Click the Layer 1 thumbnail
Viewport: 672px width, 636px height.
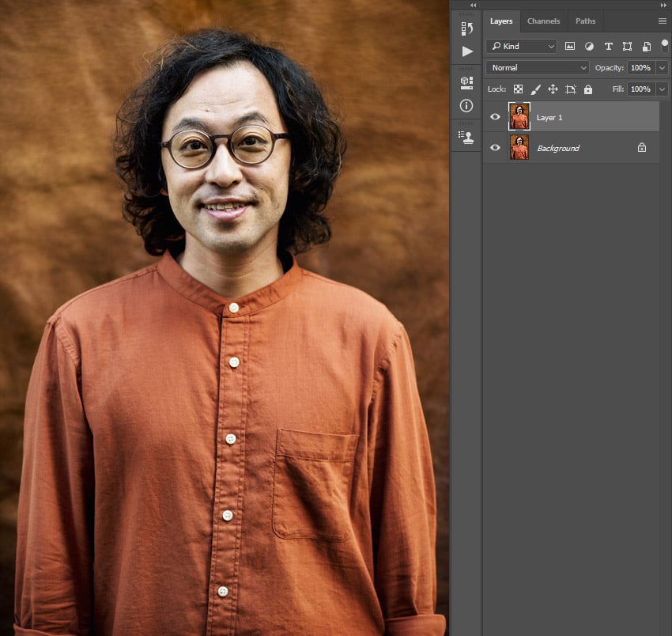(x=519, y=116)
